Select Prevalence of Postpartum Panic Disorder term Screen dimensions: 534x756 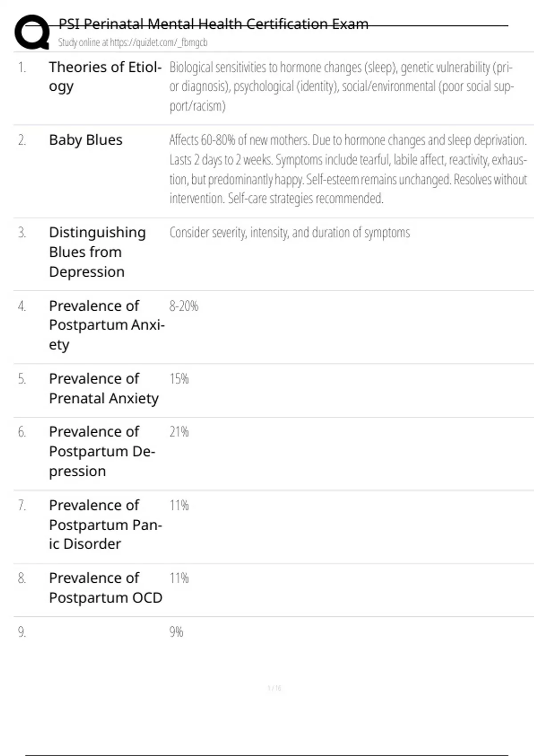[x=105, y=525]
